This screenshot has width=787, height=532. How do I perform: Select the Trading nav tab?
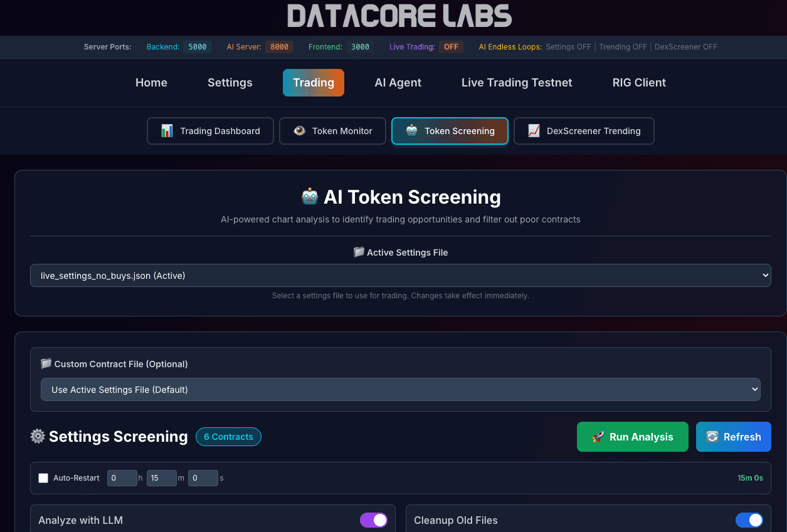314,83
